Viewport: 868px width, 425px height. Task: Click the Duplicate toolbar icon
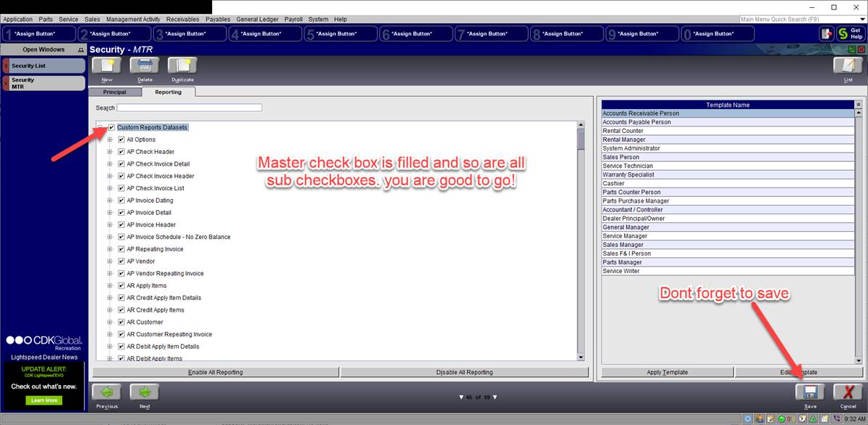pos(182,66)
